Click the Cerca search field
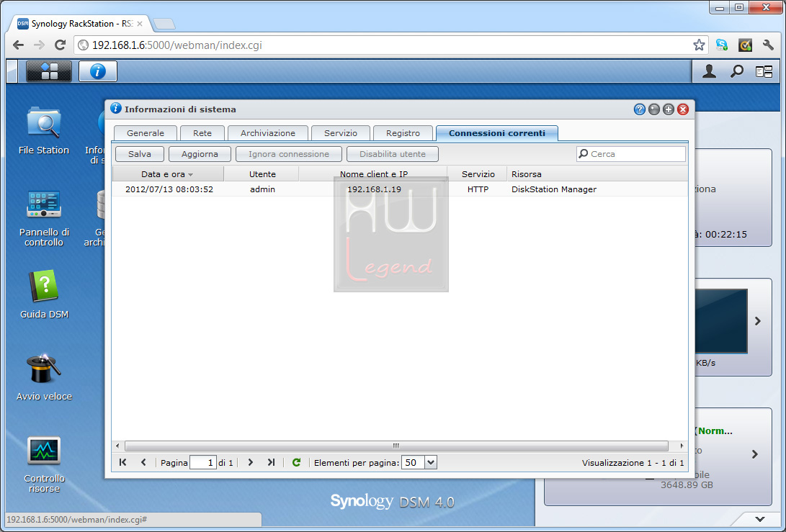This screenshot has height=532, width=786. (x=631, y=154)
